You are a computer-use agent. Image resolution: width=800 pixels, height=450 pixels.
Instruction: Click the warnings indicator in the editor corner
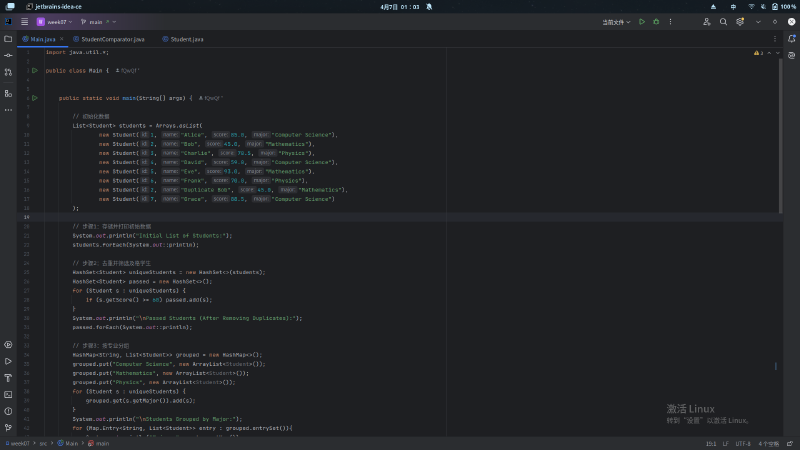tap(759, 53)
